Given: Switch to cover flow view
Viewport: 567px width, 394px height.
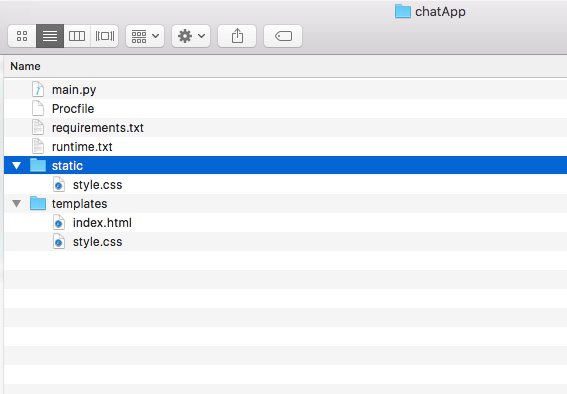Looking at the screenshot, I should tap(105, 36).
